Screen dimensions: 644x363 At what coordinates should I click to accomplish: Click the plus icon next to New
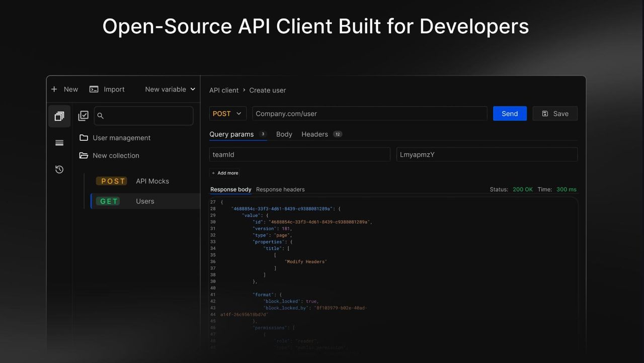54,89
